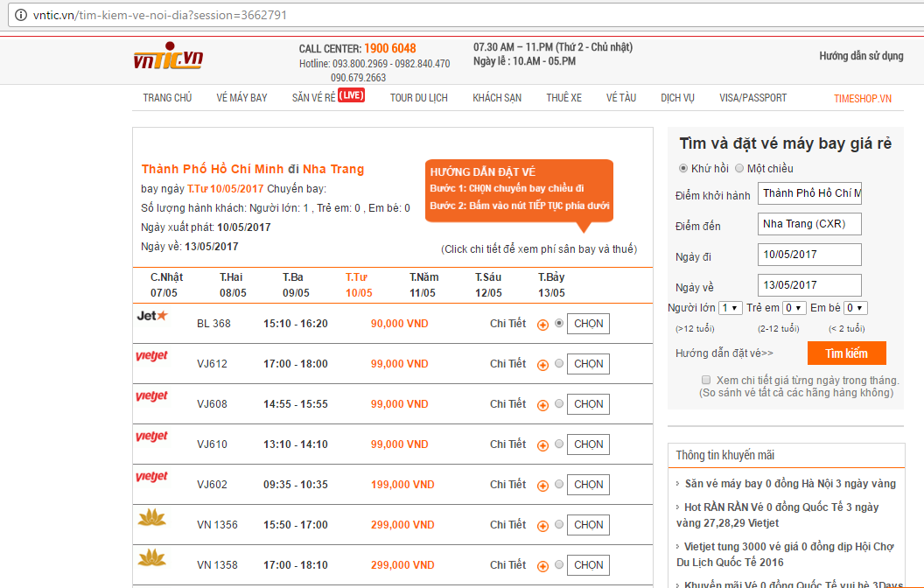Click CHỌN button for flight VJ602

pyautogui.click(x=588, y=484)
